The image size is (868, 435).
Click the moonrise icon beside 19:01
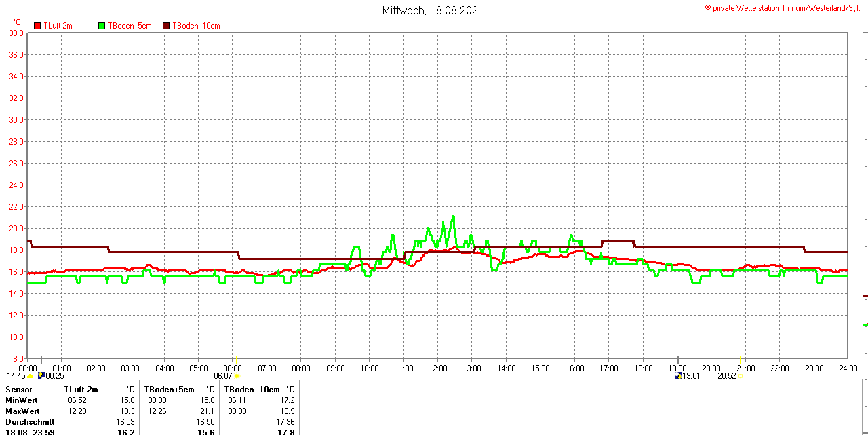tap(677, 376)
